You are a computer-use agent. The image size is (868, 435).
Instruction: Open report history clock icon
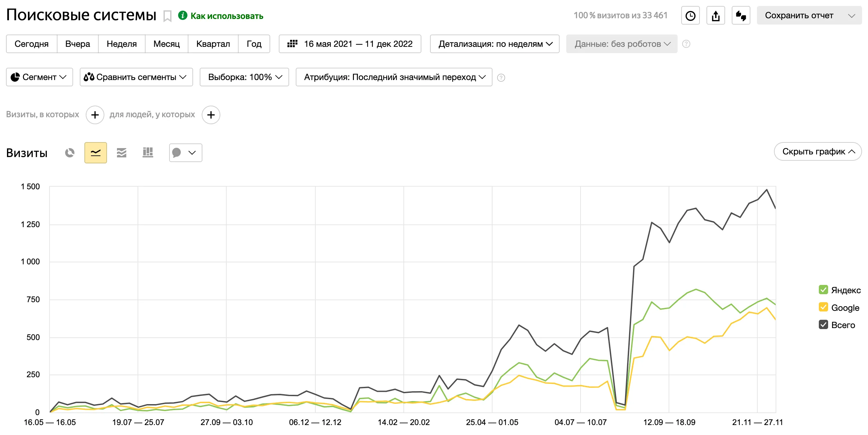690,16
